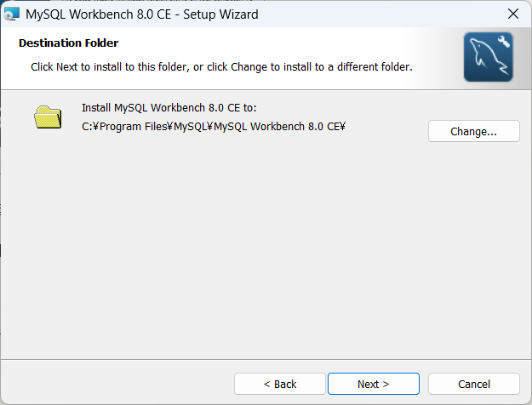Click the yellow destination folder icon
This screenshot has width=532, height=405.
coord(49,117)
